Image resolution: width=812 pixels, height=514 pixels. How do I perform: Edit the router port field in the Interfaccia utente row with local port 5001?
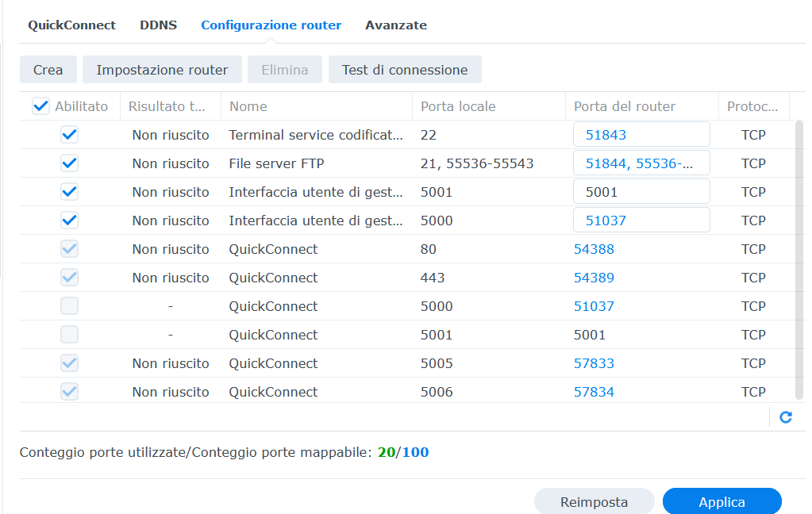(641, 191)
